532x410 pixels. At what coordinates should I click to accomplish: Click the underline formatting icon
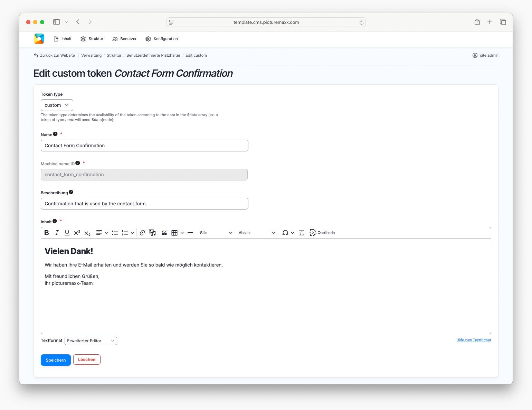tap(67, 233)
